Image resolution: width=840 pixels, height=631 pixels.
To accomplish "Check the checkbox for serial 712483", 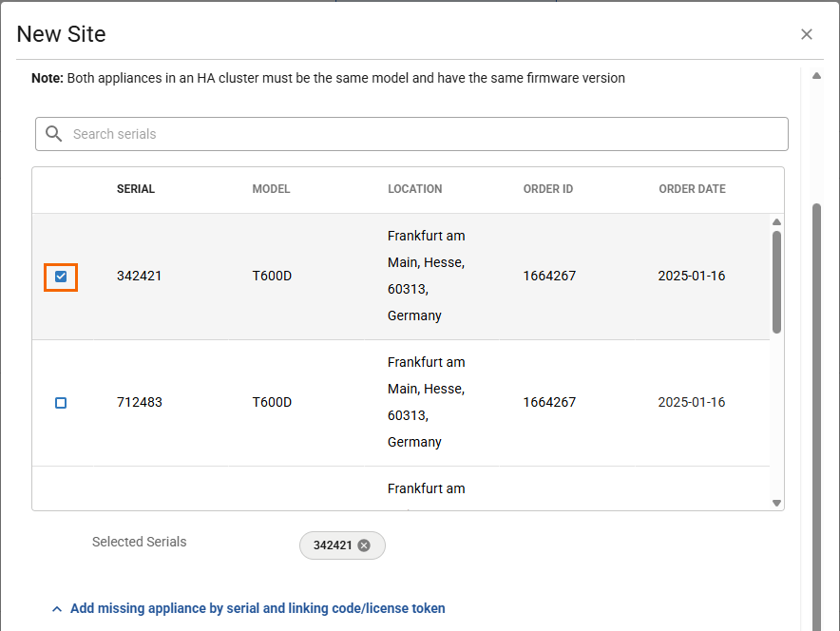I will 61,403.
